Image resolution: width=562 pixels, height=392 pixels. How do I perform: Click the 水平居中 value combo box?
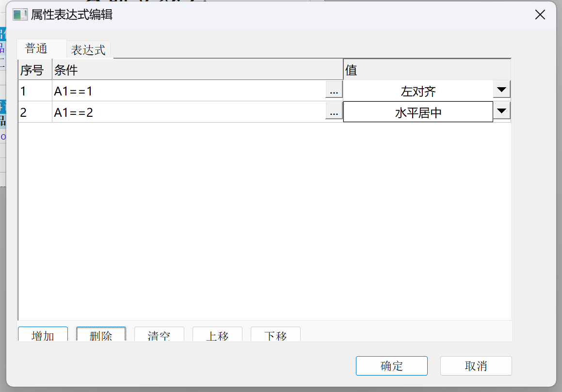coord(418,112)
